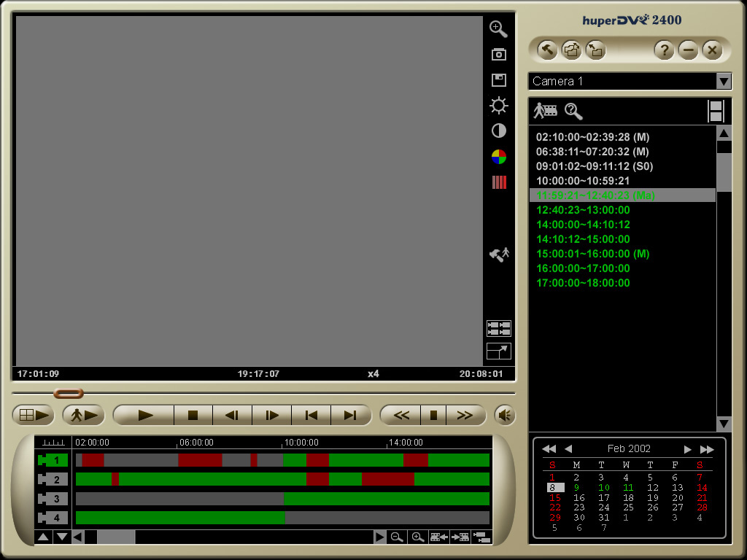Go to next month in calendar

click(x=687, y=449)
